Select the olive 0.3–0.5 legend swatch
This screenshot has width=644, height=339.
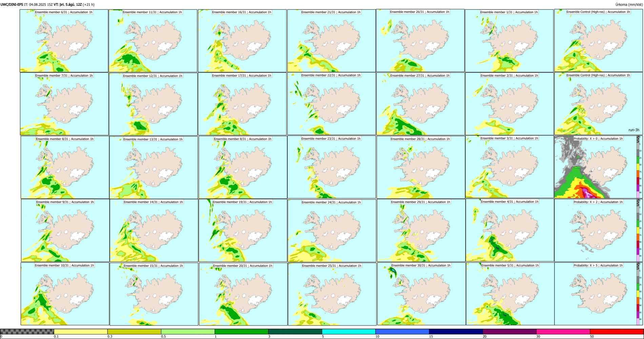134,332
